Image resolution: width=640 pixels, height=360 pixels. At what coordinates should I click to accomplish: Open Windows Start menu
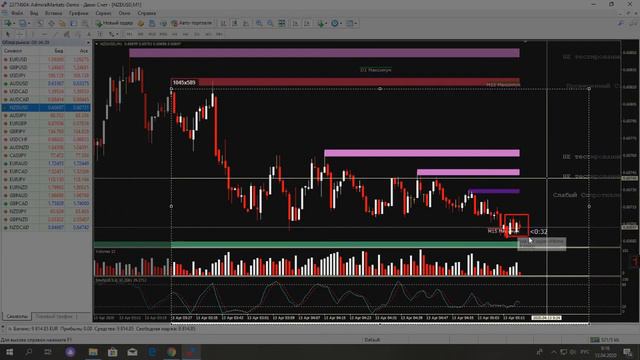click(9, 351)
